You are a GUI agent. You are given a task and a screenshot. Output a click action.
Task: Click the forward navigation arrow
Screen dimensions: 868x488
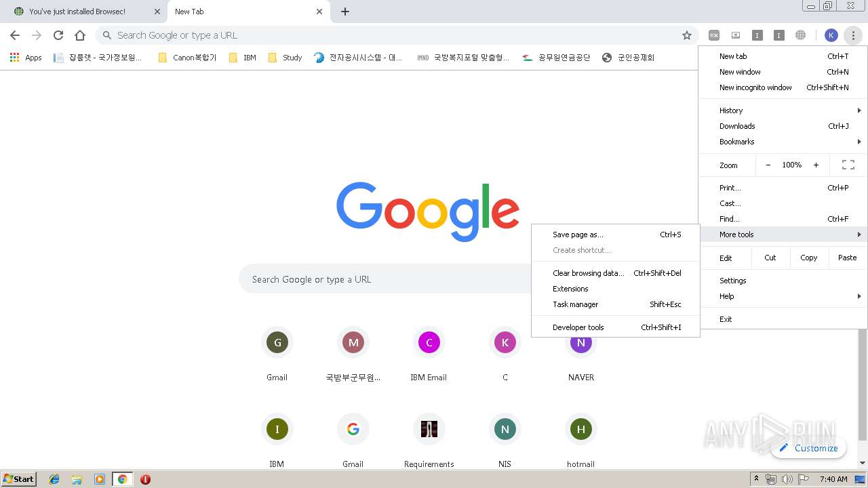[x=37, y=35]
